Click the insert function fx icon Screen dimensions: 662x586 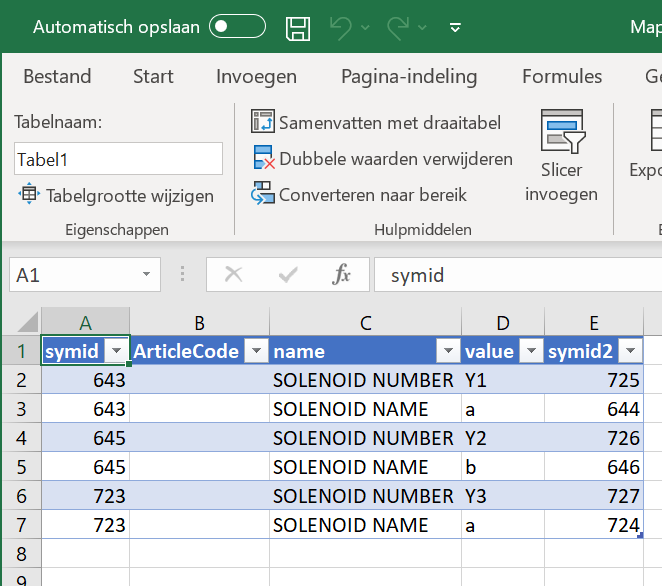(x=342, y=275)
